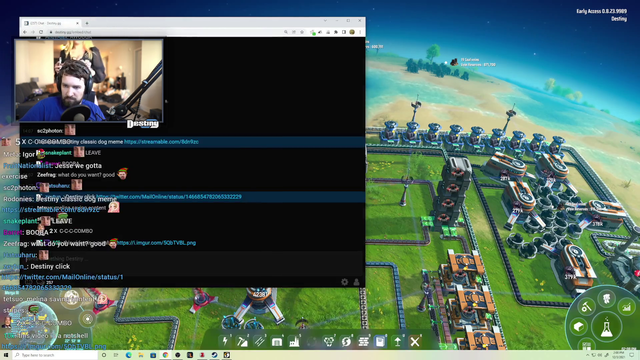Select the conveyor belts build category
Viewport: 640px width, 360px height.
(x=259, y=341)
